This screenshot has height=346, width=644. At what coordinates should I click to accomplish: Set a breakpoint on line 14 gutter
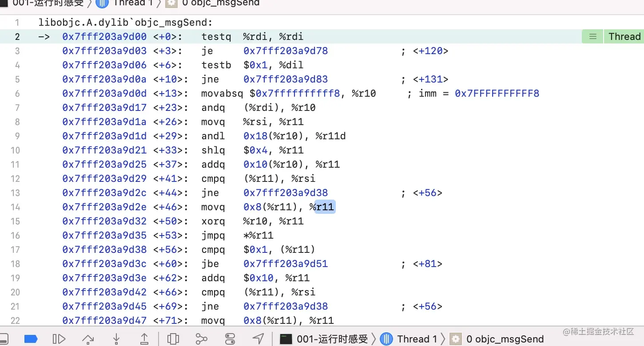point(15,207)
